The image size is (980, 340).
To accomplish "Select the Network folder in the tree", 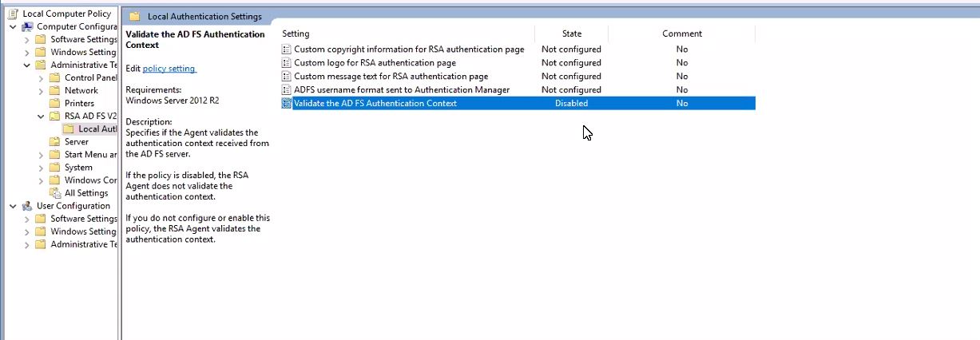I will click(81, 91).
